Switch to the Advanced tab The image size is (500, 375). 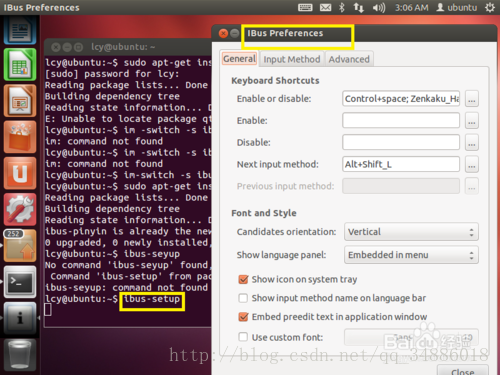349,59
